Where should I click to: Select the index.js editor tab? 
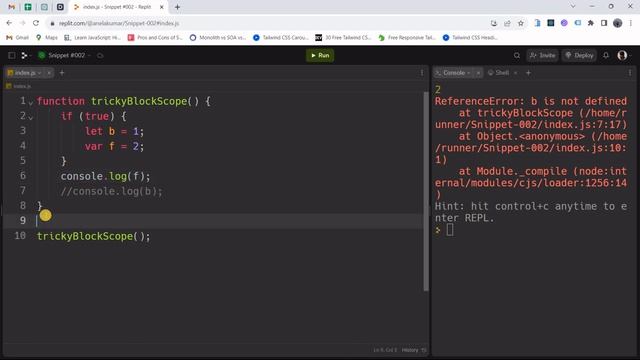click(x=24, y=73)
